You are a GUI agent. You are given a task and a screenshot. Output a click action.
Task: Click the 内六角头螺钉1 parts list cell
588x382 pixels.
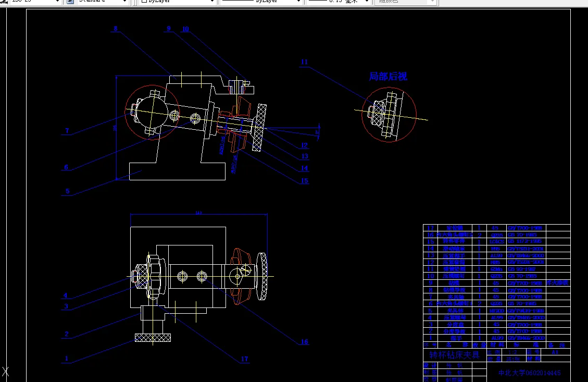pyautogui.click(x=455, y=304)
